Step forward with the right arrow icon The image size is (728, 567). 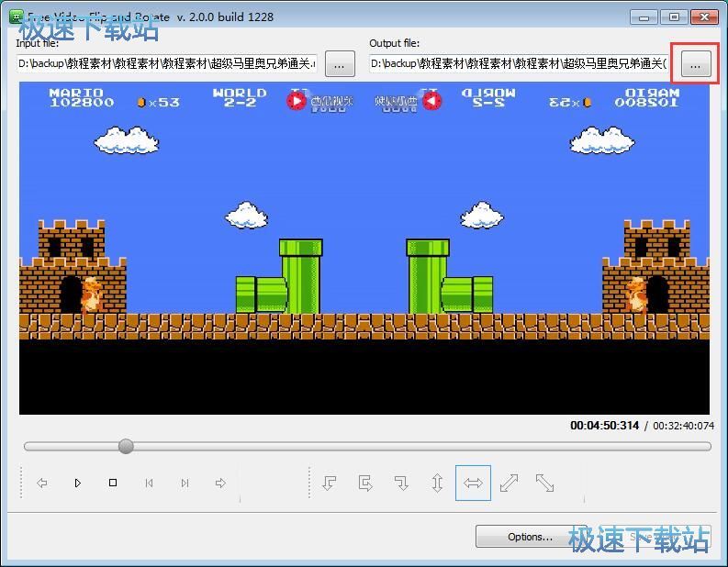click(x=220, y=483)
